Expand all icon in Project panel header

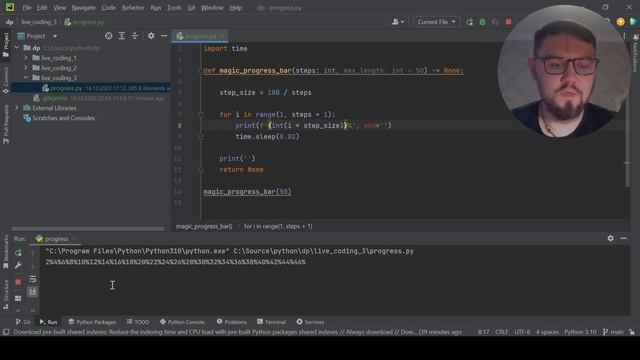122,36
